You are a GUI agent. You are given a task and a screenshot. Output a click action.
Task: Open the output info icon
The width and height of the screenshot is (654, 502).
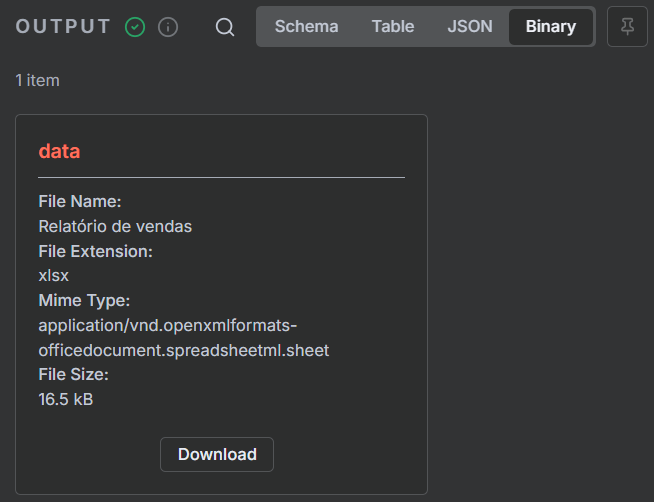[x=168, y=27]
